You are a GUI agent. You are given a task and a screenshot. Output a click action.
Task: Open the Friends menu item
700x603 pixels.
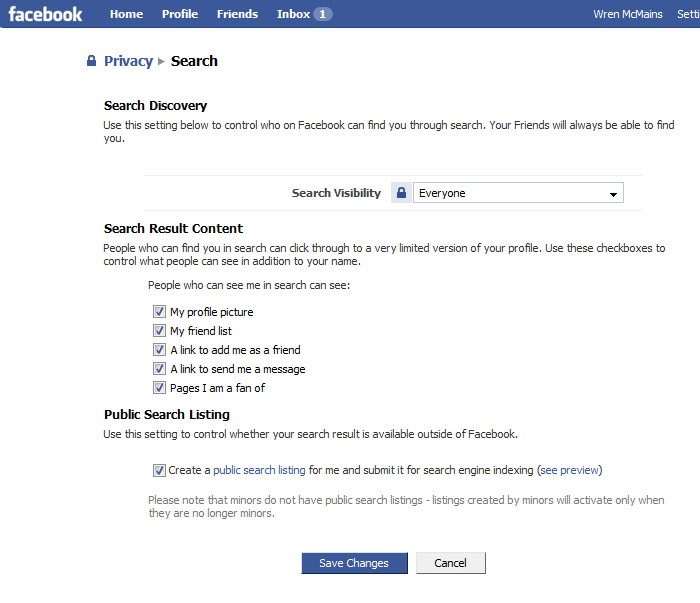(x=238, y=14)
